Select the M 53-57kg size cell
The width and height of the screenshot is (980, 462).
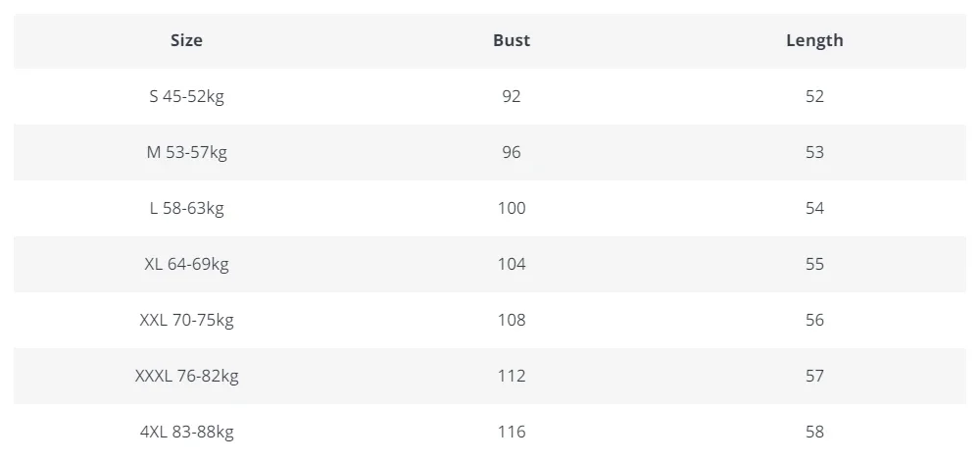point(186,152)
